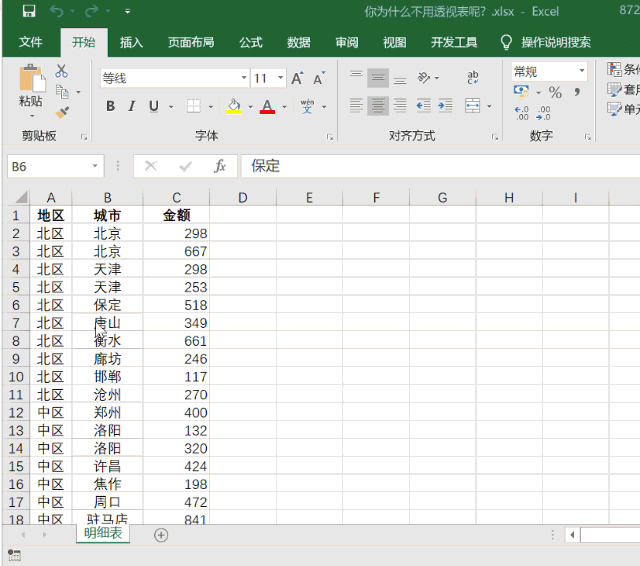
Task: Click Decrease Decimal icon
Action: (x=544, y=113)
